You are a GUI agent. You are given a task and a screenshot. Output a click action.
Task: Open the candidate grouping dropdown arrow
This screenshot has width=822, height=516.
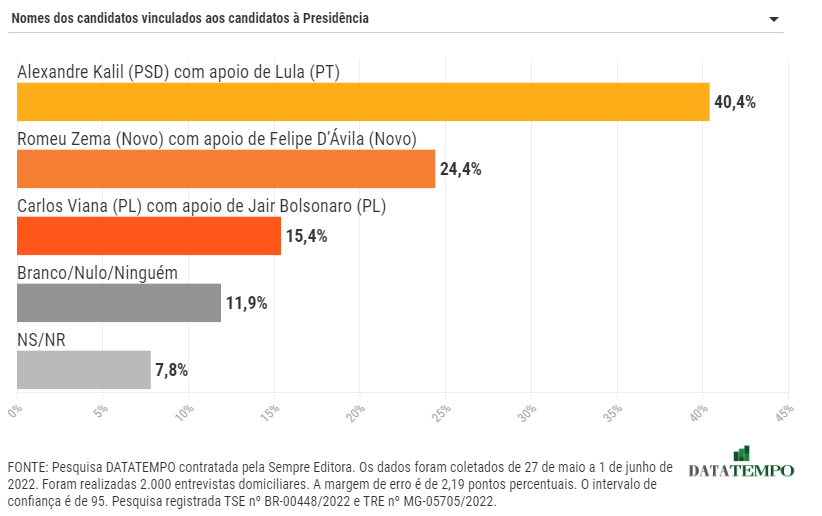click(773, 20)
